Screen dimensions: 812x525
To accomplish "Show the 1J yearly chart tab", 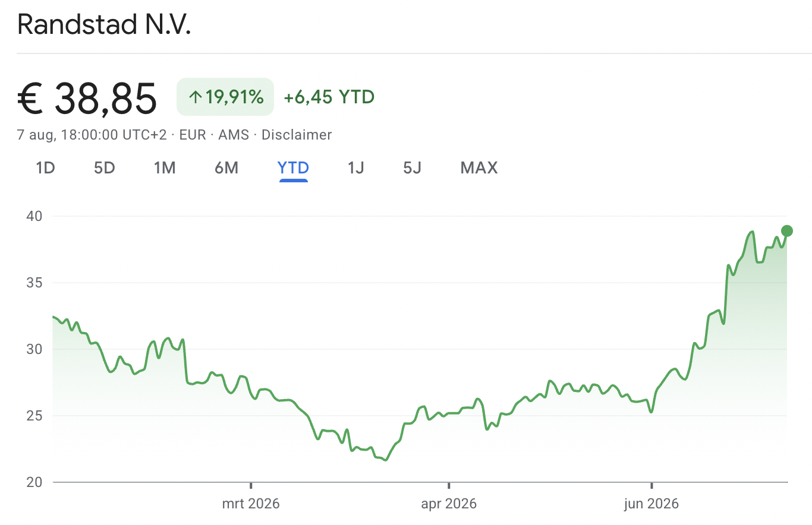I will [x=355, y=168].
